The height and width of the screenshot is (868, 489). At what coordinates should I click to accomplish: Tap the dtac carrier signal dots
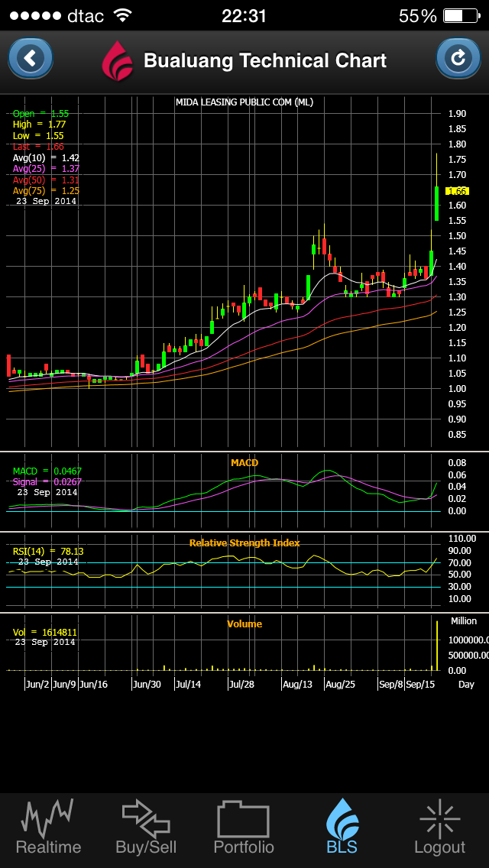pyautogui.click(x=35, y=15)
